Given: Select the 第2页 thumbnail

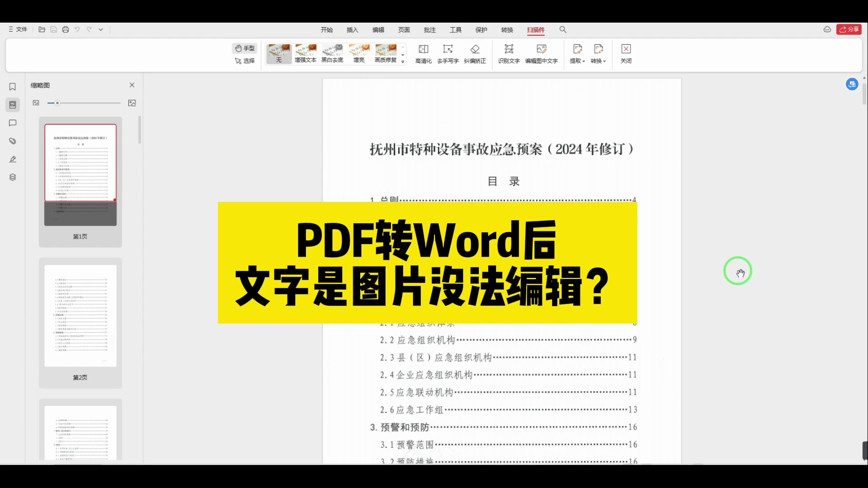Looking at the screenshot, I should tap(80, 323).
